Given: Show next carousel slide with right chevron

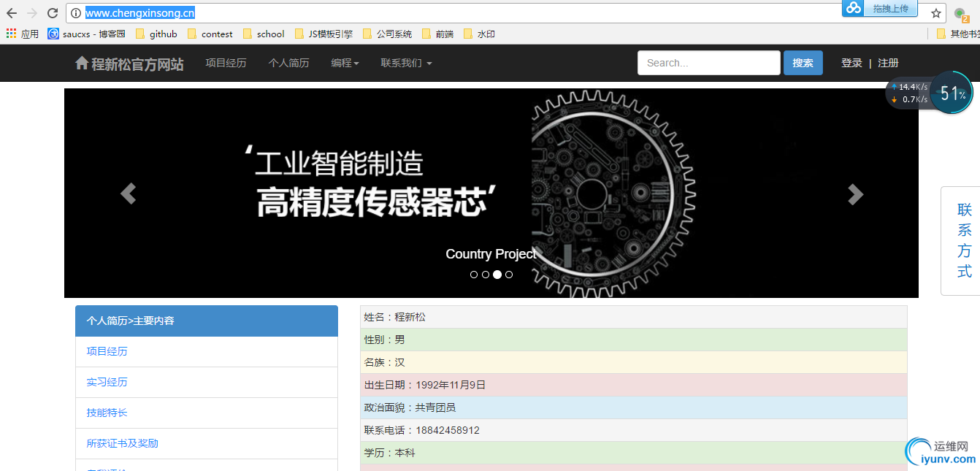Looking at the screenshot, I should [855, 194].
